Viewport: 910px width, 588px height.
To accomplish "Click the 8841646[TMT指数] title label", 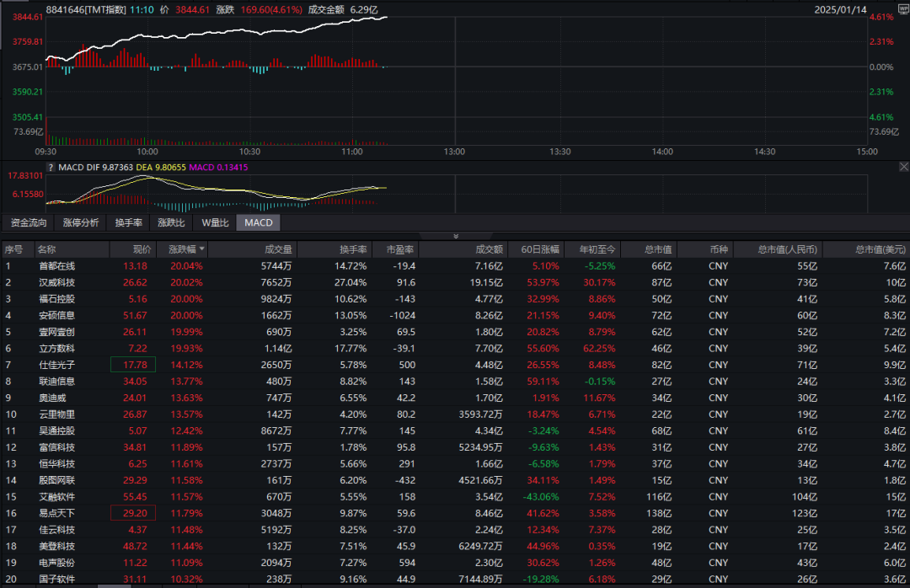I will click(x=85, y=9).
